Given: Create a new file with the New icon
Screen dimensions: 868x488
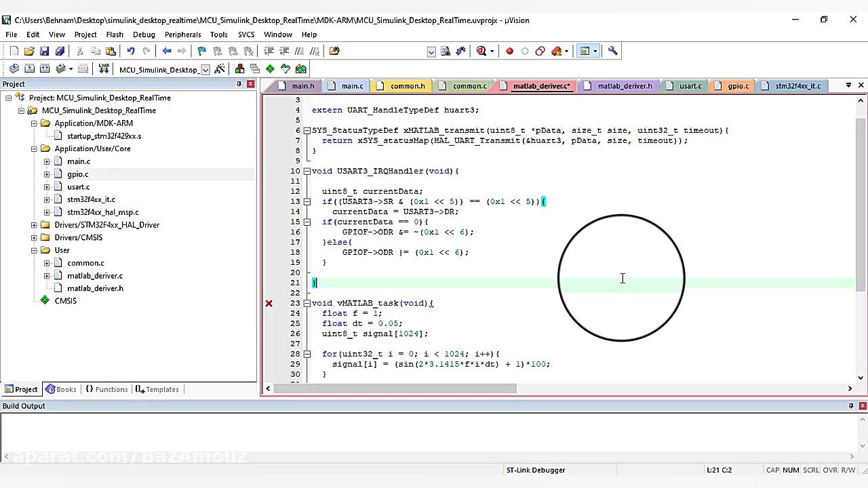Looking at the screenshot, I should (x=14, y=51).
